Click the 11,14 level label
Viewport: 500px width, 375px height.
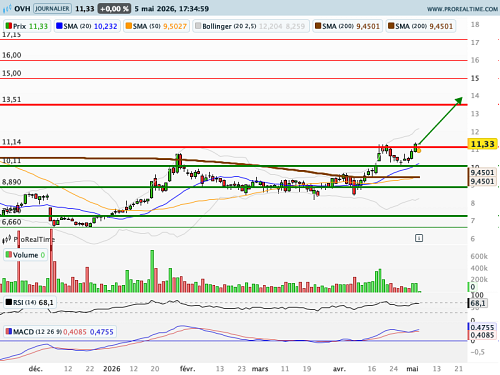pos(12,142)
